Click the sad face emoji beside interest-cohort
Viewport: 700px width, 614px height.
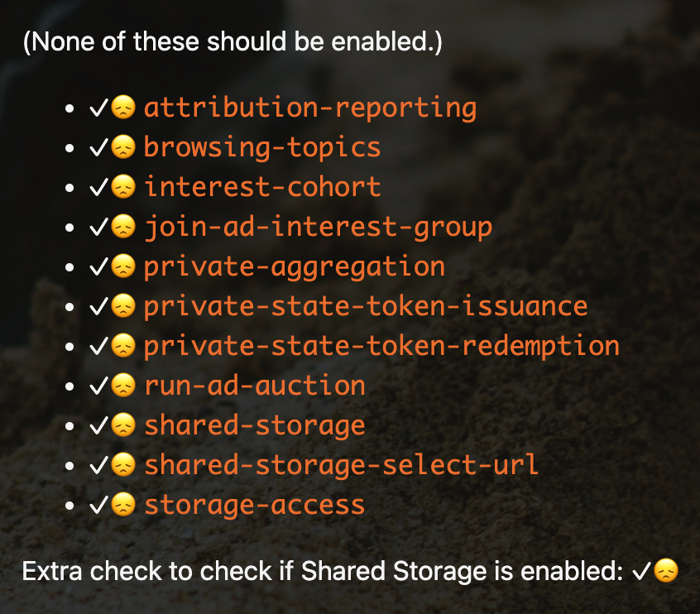122,187
